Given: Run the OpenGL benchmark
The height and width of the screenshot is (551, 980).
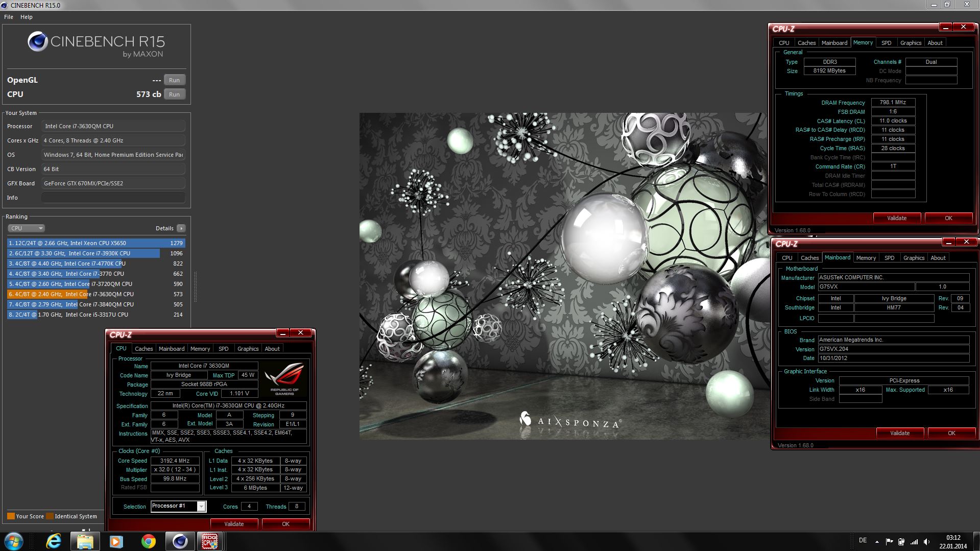Looking at the screenshot, I should click(x=174, y=80).
